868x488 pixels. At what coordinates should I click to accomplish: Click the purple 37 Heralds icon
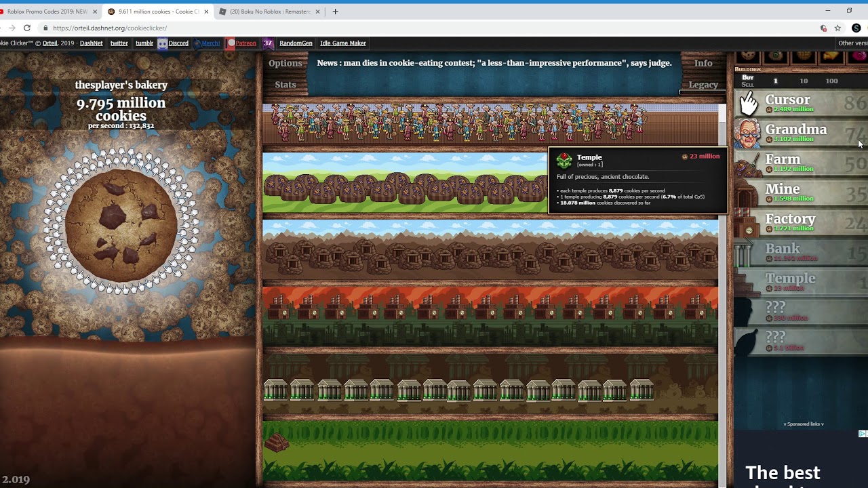point(268,43)
